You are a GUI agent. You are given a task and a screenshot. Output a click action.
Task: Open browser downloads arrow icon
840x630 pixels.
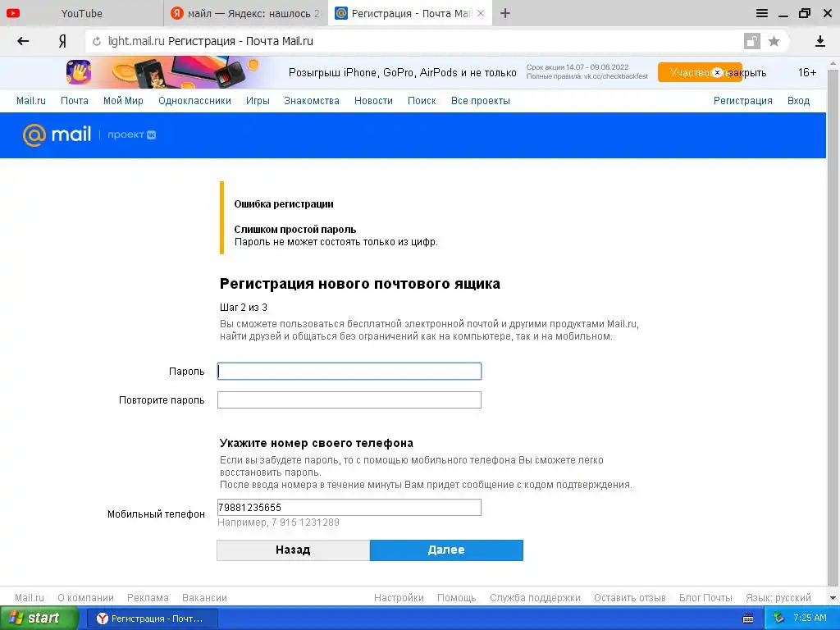coord(819,41)
